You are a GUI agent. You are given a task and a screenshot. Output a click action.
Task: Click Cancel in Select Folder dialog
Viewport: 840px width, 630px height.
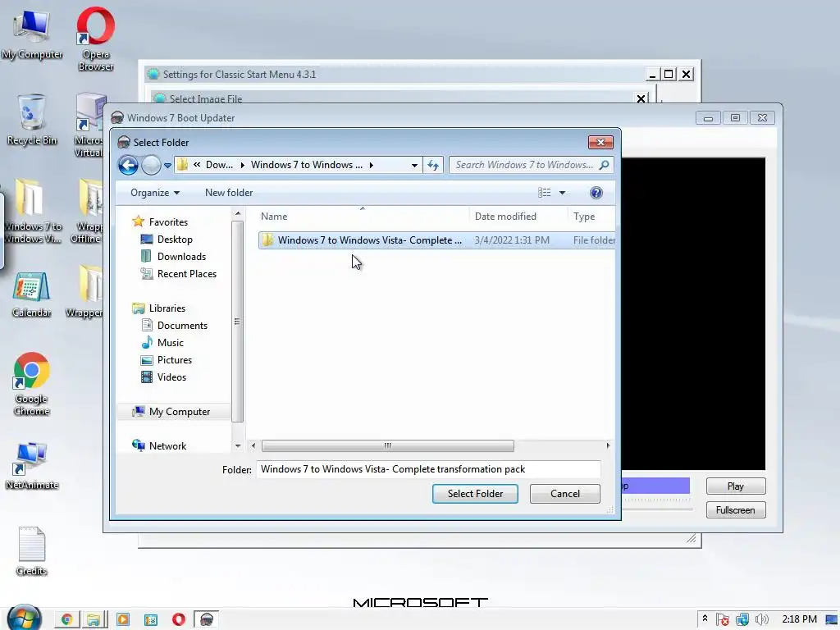(x=564, y=494)
